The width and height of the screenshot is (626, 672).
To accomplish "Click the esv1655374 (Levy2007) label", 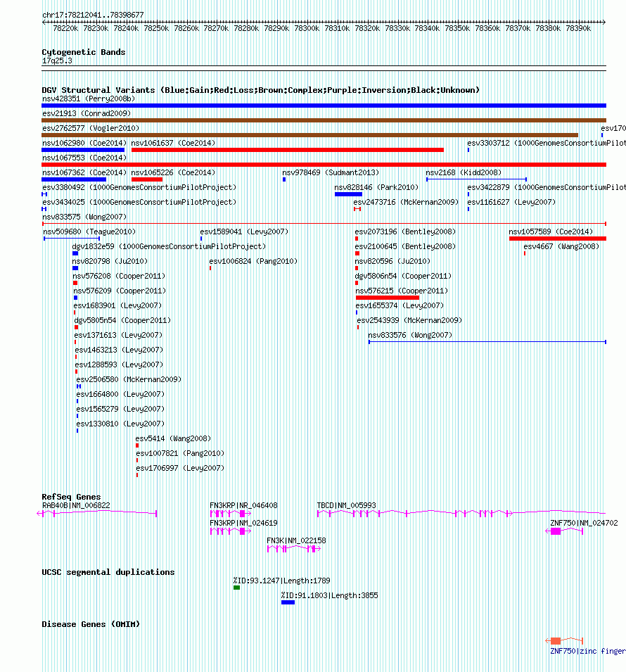I will point(400,305).
